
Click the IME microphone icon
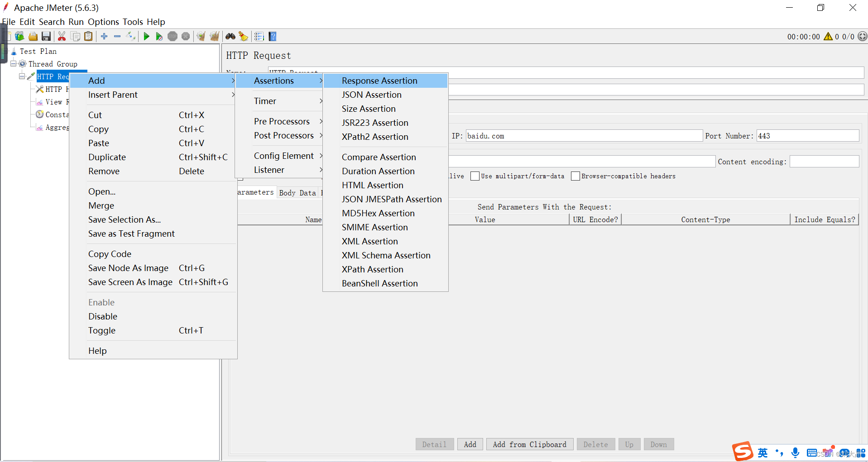795,453
